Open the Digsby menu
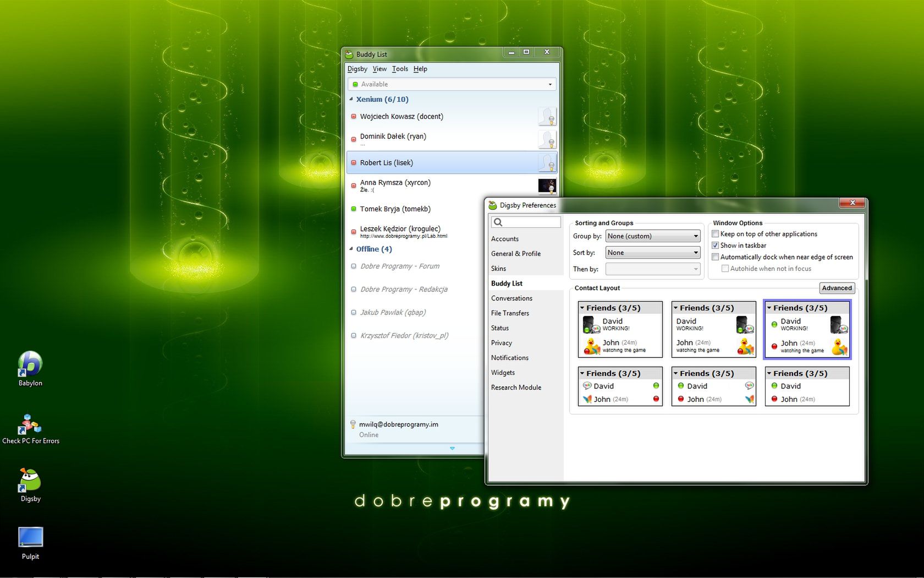The height and width of the screenshot is (578, 924). tap(357, 69)
